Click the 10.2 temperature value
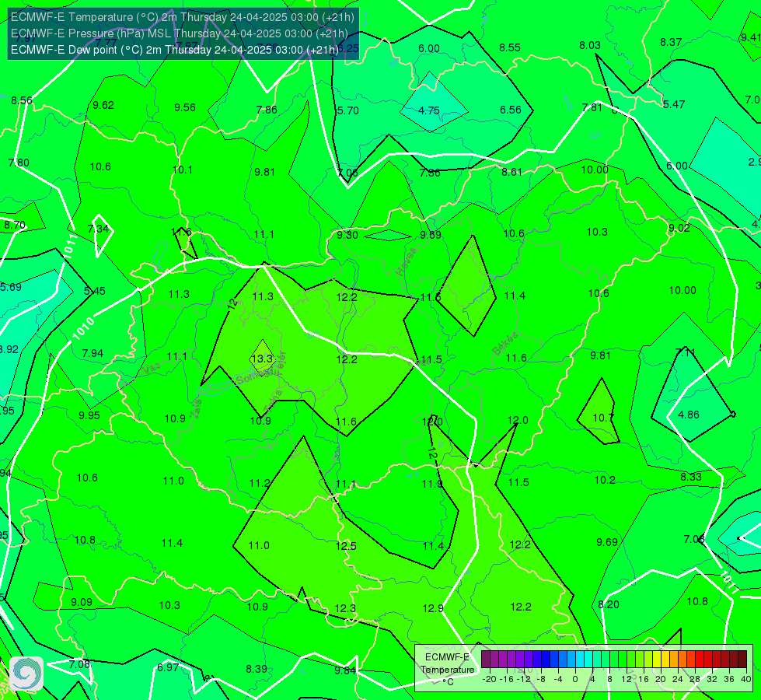The height and width of the screenshot is (700, 761). [x=605, y=480]
